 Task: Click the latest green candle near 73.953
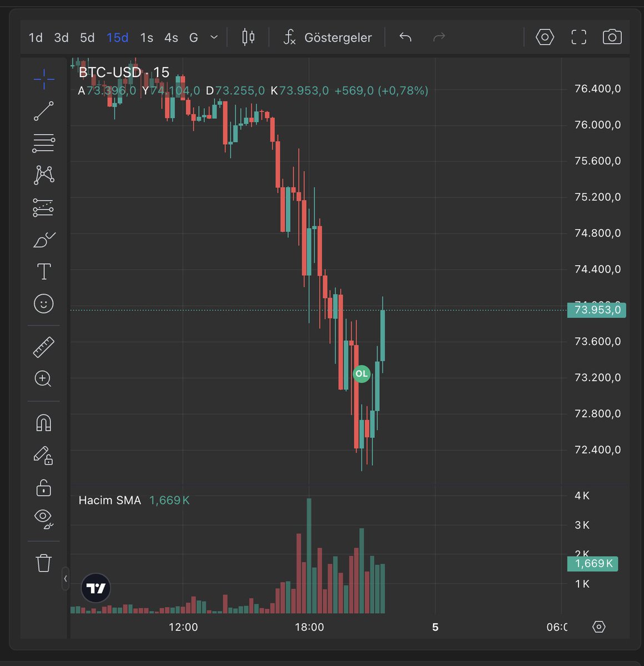pos(383,336)
